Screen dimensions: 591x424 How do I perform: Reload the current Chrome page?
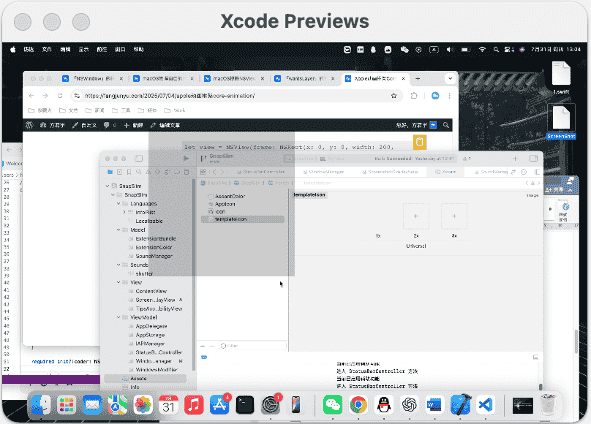coord(60,96)
